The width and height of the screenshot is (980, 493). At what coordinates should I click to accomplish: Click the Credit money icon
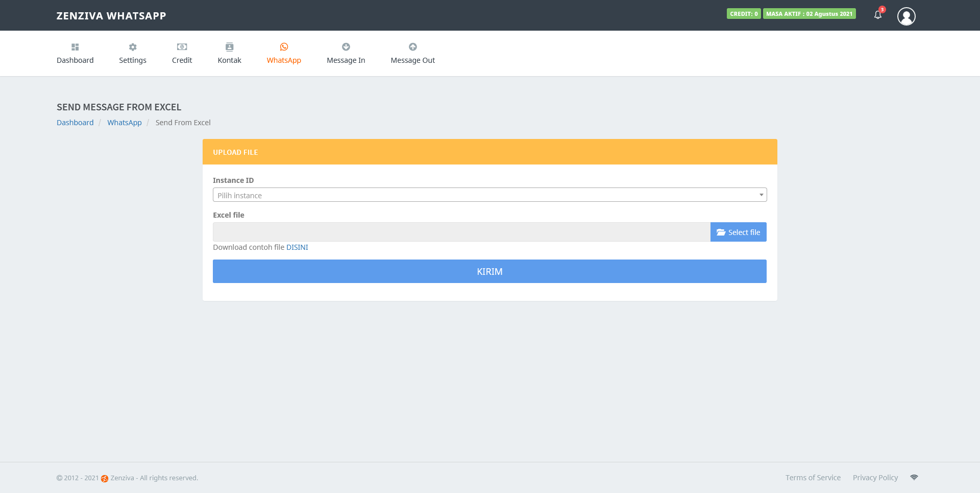[x=182, y=47]
